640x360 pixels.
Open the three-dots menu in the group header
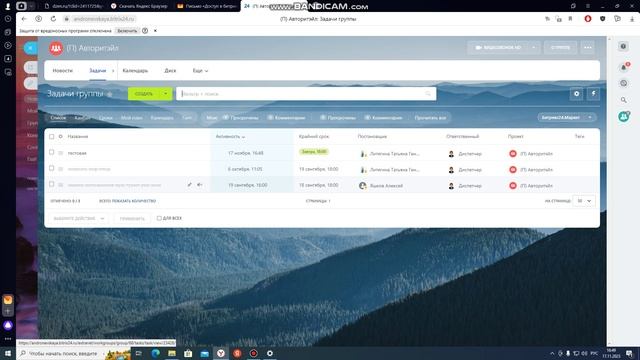(x=588, y=47)
